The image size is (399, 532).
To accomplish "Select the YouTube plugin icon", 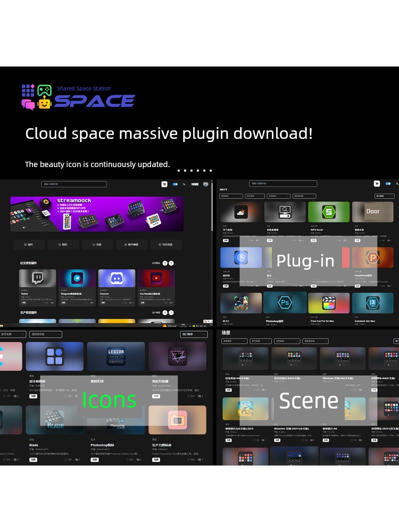I will point(156,278).
